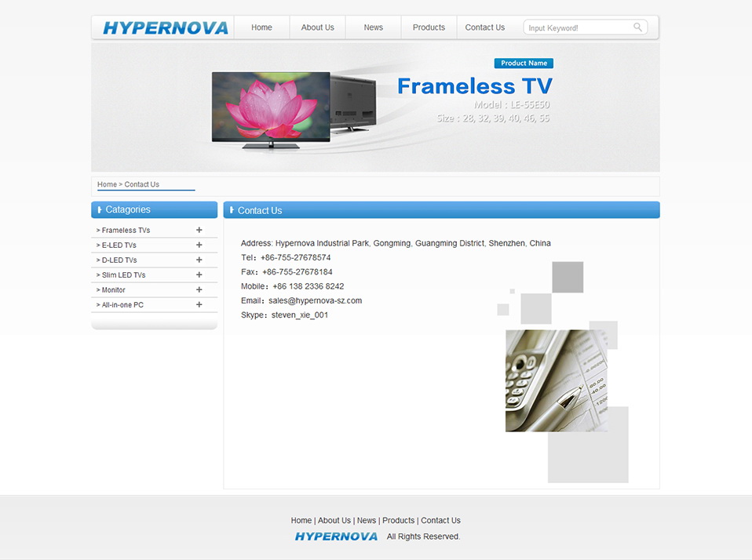Expand the Monitor category plus
This screenshot has width=752, height=560.
[199, 289]
